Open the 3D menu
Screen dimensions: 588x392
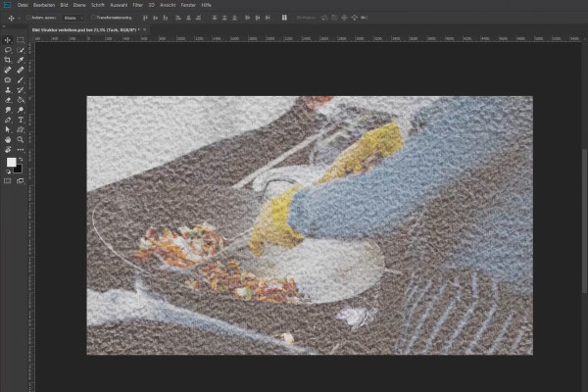tap(152, 5)
